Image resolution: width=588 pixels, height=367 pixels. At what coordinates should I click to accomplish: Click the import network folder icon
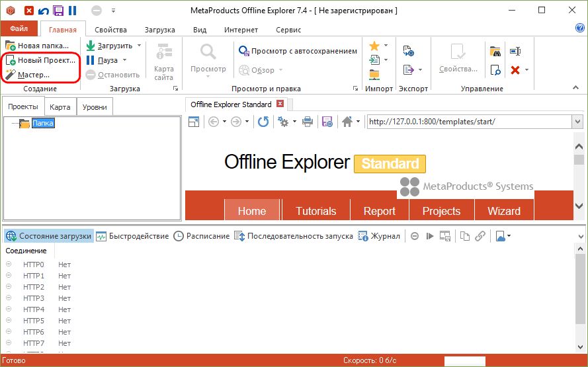click(x=374, y=74)
